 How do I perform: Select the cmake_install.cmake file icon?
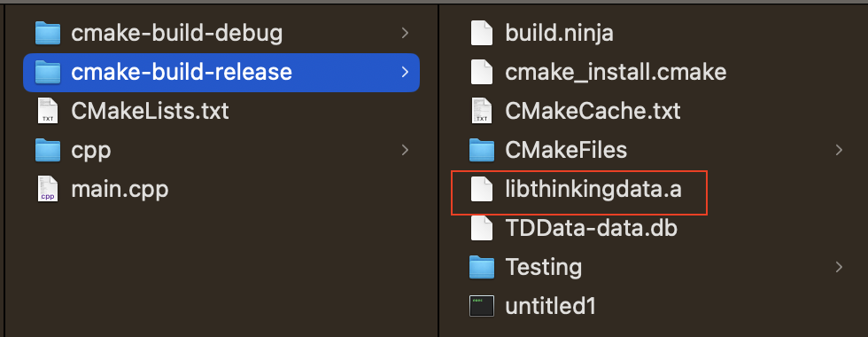point(481,72)
